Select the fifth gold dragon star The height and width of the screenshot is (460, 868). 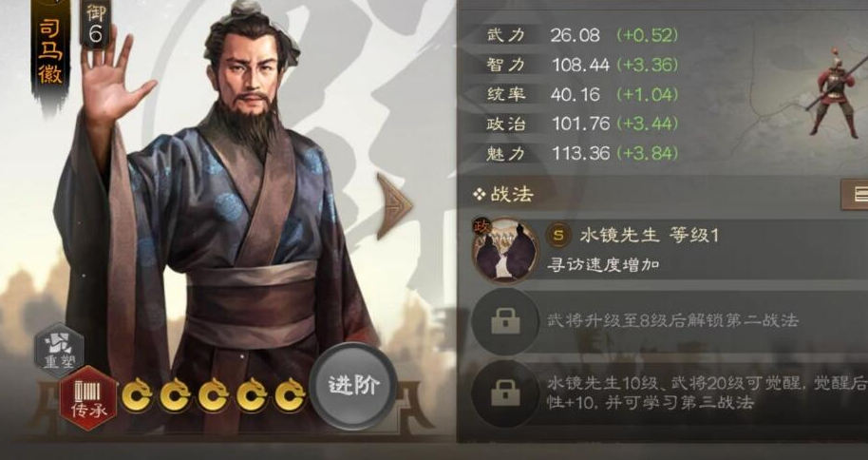click(290, 395)
